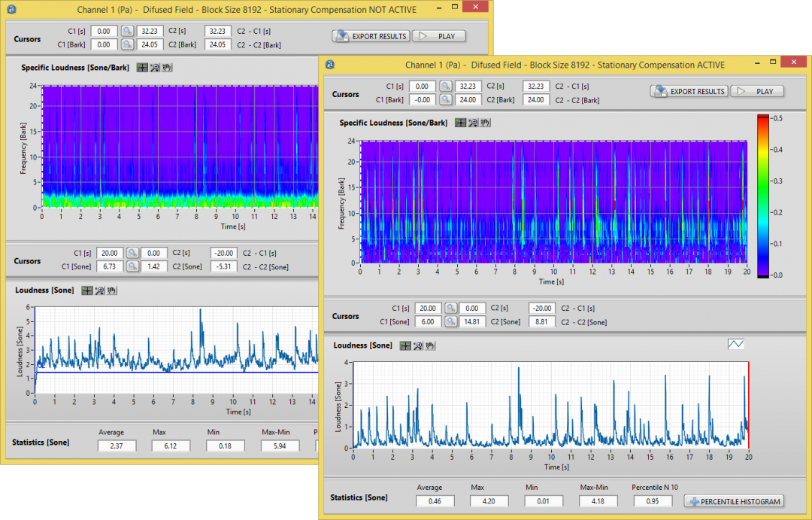Click the graph preview icon above the Loudness chart

click(736, 344)
